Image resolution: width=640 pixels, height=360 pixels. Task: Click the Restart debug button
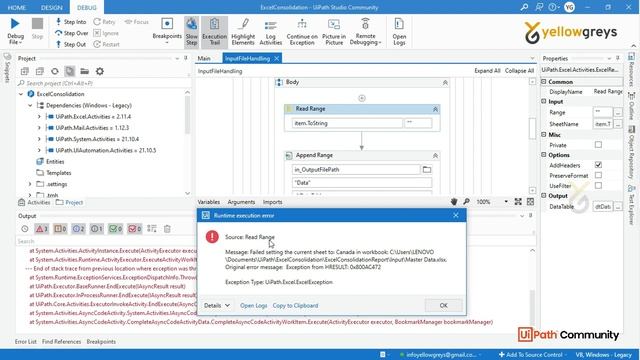click(x=107, y=44)
